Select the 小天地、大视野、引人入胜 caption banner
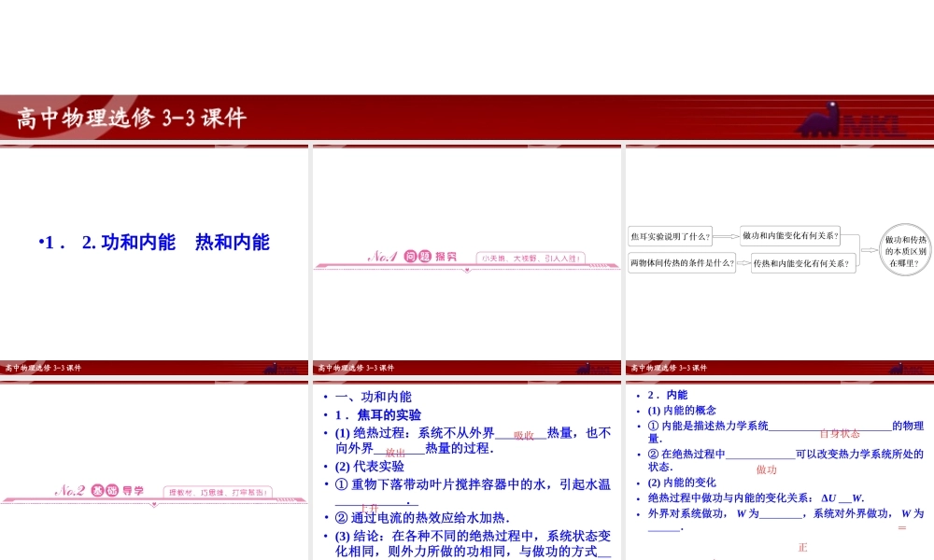 coord(532,256)
